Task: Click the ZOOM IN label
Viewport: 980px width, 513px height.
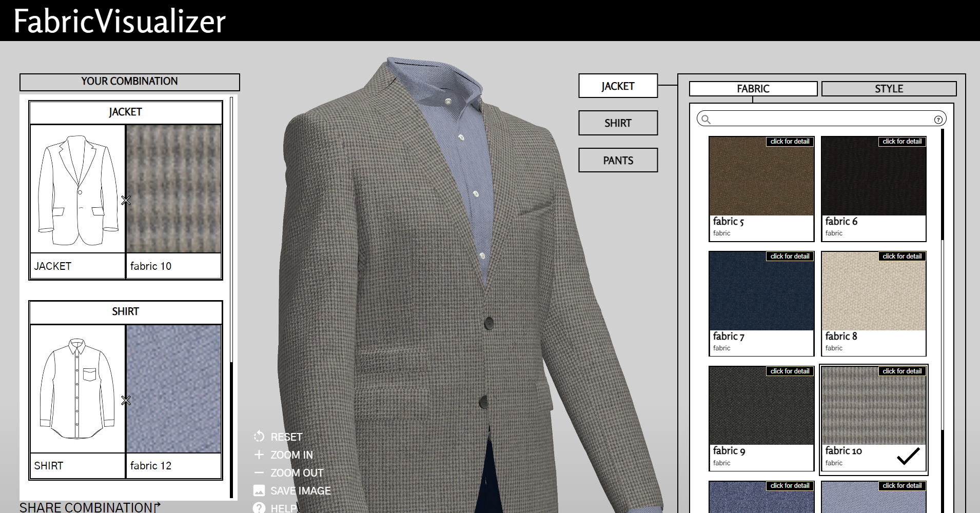Action: 291,455
